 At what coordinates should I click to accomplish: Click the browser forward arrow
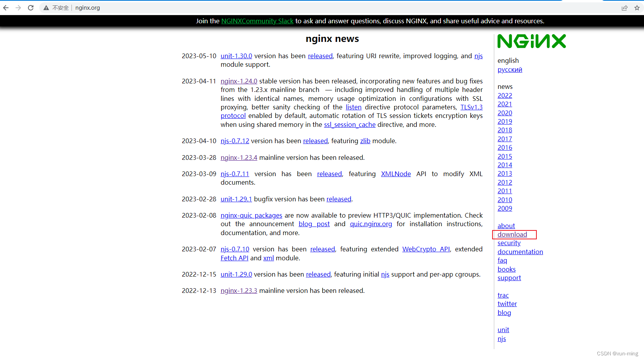pyautogui.click(x=18, y=8)
